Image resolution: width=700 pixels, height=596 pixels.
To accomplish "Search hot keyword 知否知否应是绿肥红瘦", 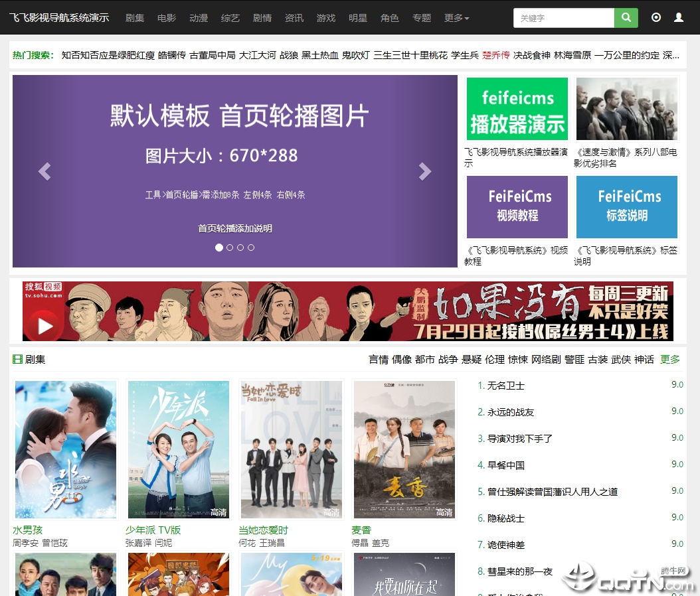I will pos(108,55).
